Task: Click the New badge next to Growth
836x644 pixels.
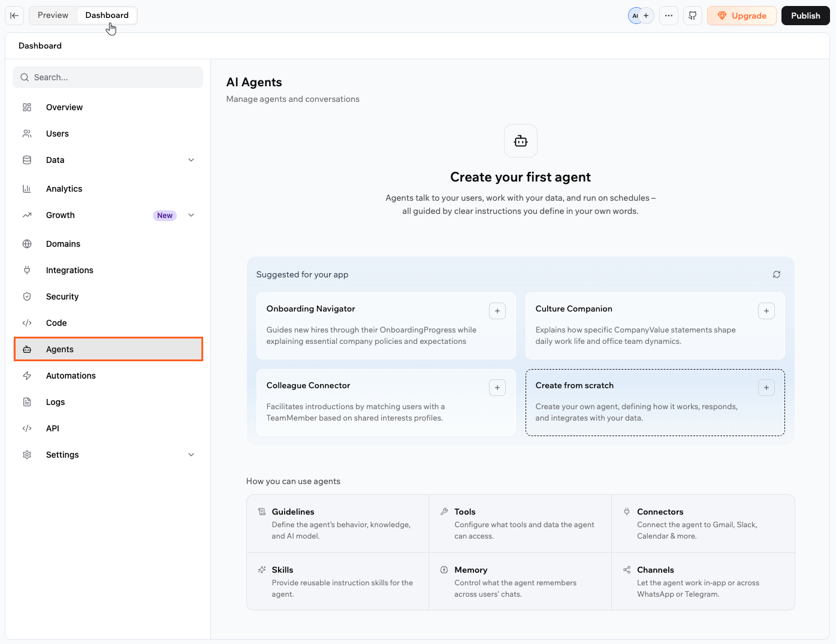Action: click(165, 216)
